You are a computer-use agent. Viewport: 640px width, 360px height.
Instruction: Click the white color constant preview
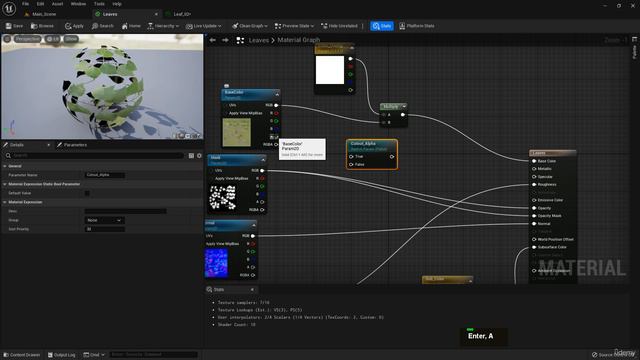(x=330, y=70)
